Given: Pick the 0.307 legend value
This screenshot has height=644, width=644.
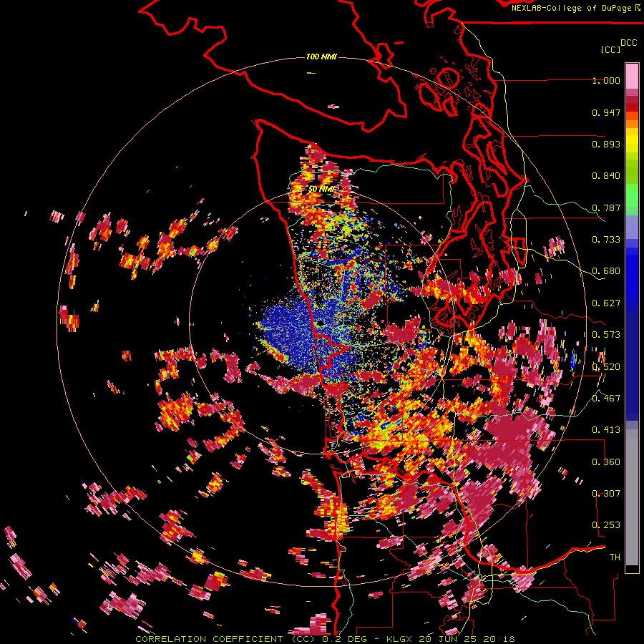Looking at the screenshot, I should coord(606,493).
